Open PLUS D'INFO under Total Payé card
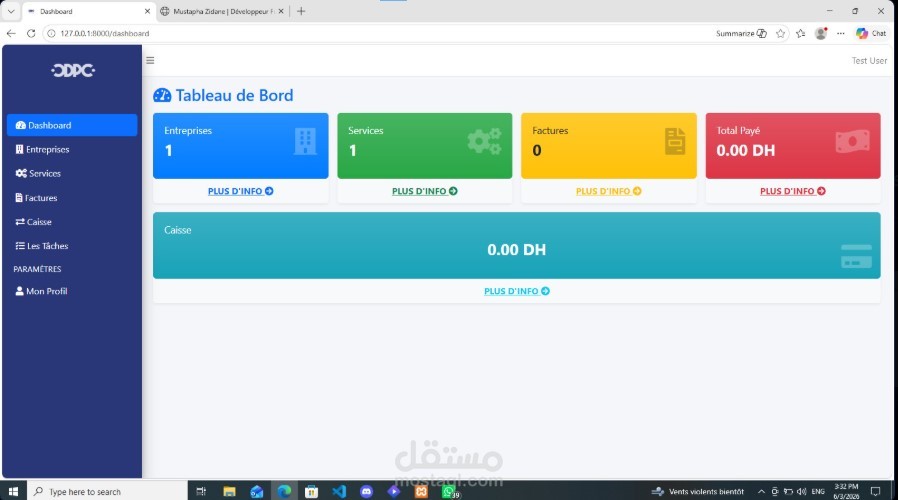This screenshot has height=500, width=898. click(x=793, y=191)
